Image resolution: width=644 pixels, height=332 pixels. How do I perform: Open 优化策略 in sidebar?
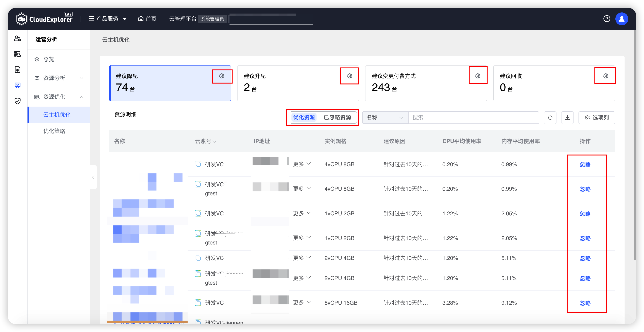pyautogui.click(x=59, y=131)
